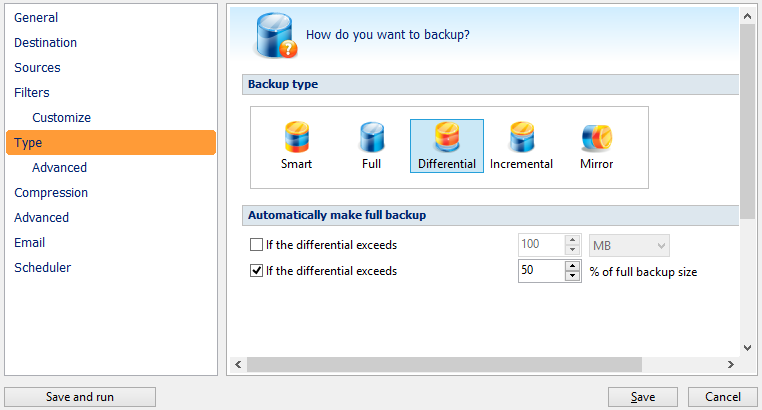
Task: Click the backup database question icon in header
Action: pos(276,35)
